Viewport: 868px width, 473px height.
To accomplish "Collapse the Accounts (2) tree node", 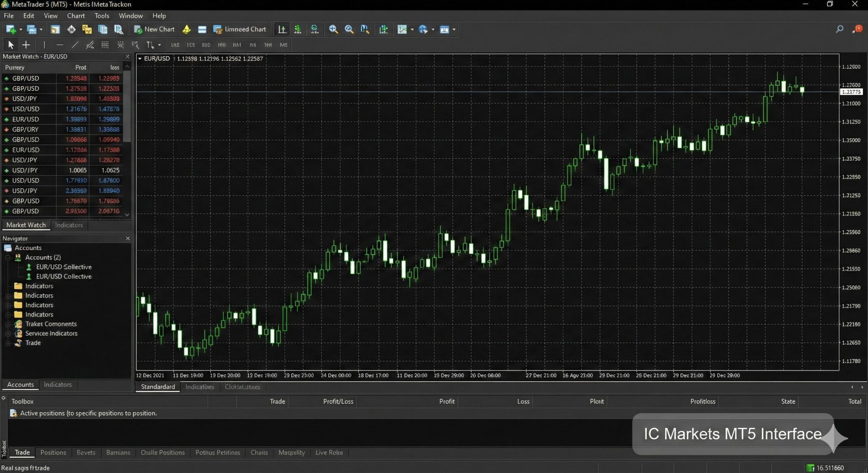I will [8, 258].
